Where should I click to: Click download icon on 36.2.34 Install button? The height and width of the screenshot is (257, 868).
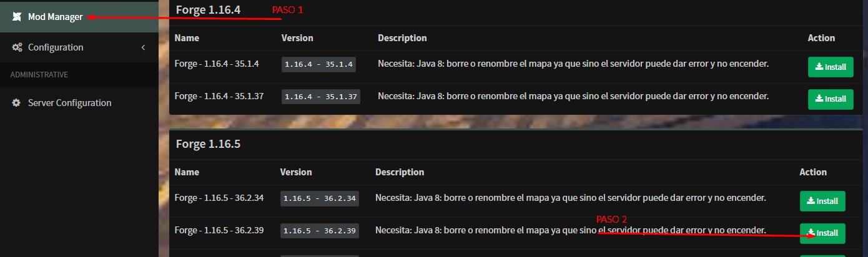point(811,201)
